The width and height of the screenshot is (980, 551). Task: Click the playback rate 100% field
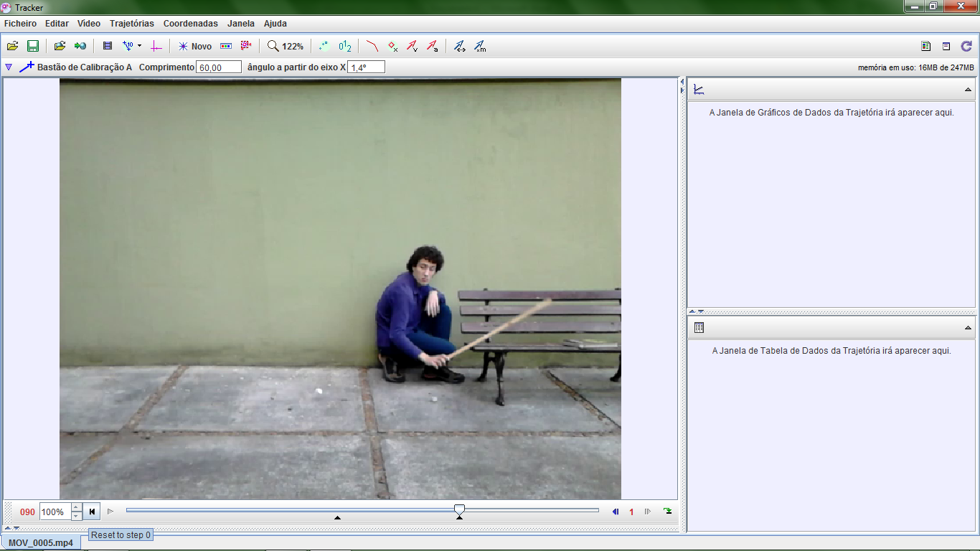click(x=55, y=512)
